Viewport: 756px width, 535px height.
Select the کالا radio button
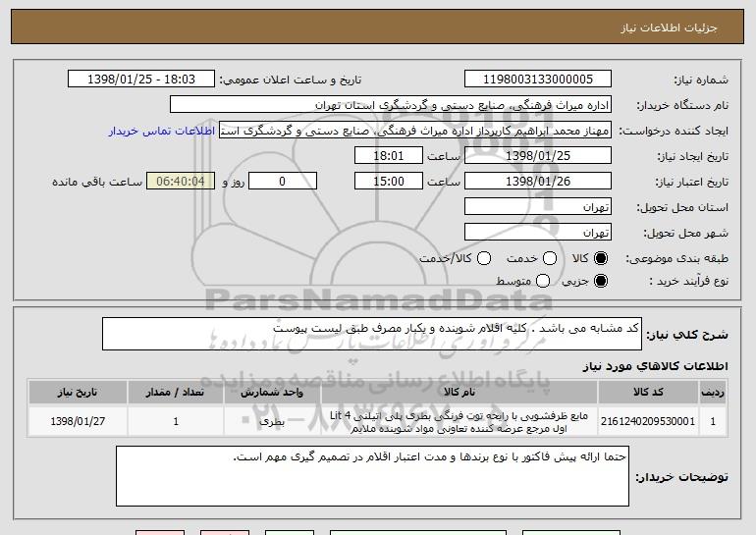[x=601, y=258]
